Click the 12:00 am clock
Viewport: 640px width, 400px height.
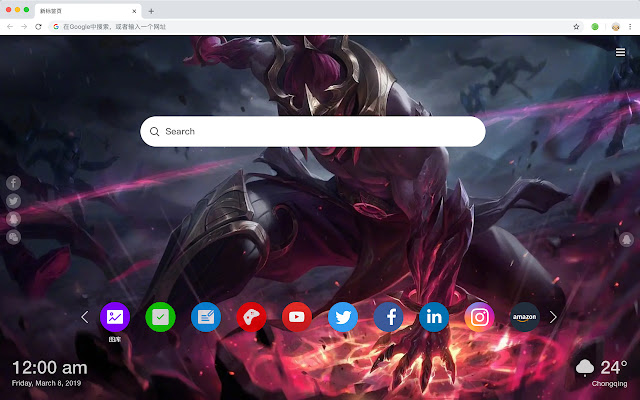[x=49, y=368]
